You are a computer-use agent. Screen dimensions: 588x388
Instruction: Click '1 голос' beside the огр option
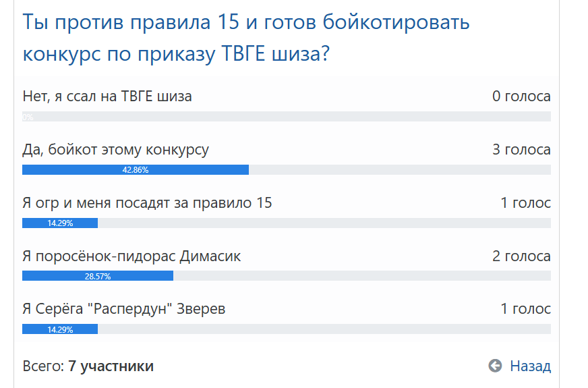pyautogui.click(x=526, y=203)
